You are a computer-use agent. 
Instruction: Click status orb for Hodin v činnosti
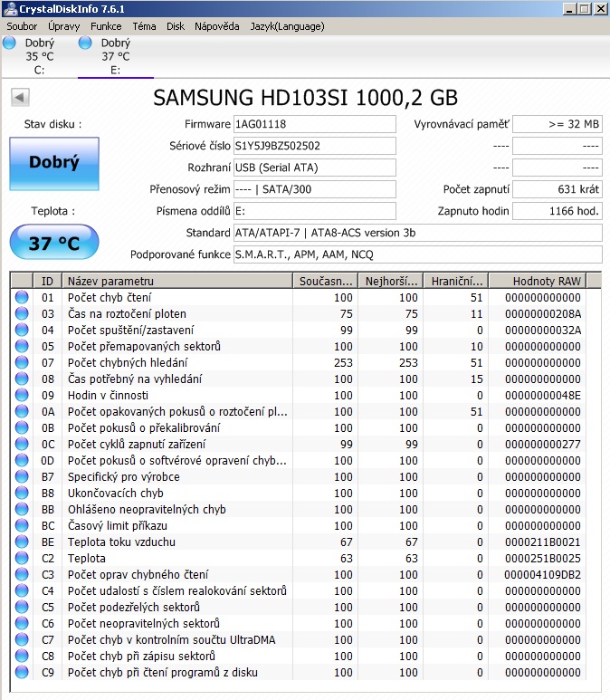pos(22,395)
